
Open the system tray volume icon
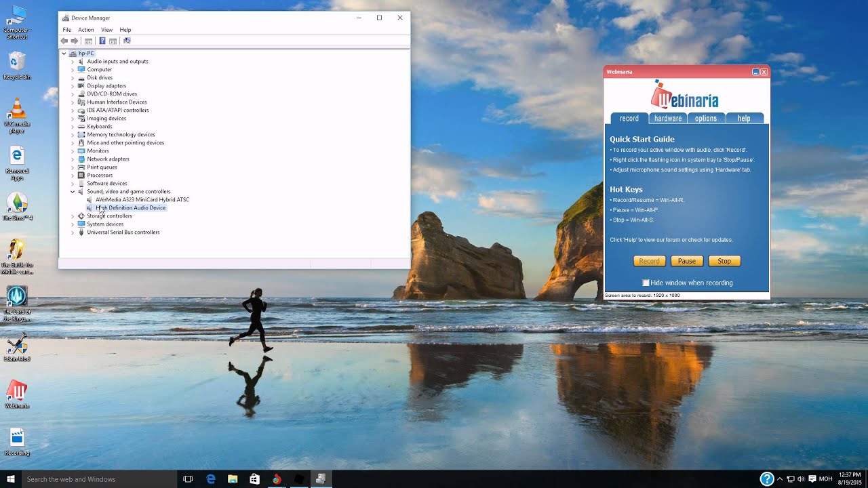click(x=802, y=479)
